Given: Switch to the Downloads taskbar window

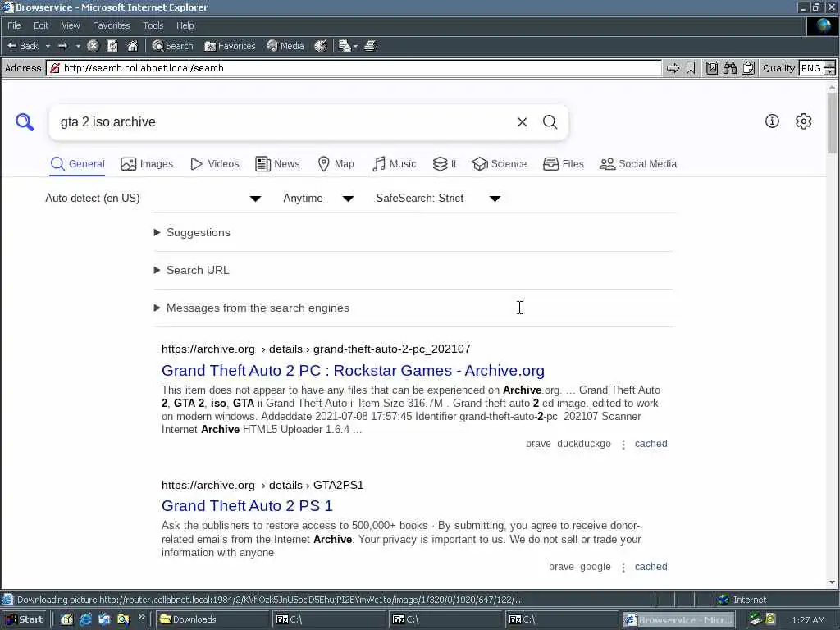Looking at the screenshot, I should (212, 619).
